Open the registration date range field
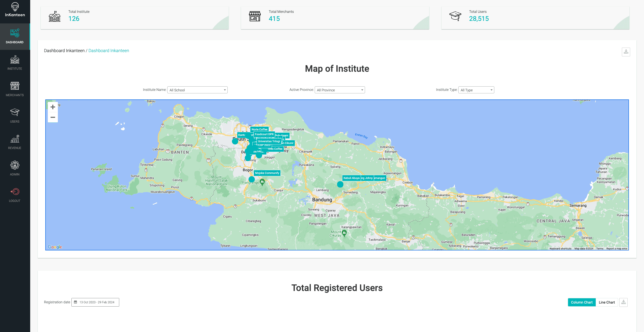This screenshot has height=332, width=644. coord(95,302)
